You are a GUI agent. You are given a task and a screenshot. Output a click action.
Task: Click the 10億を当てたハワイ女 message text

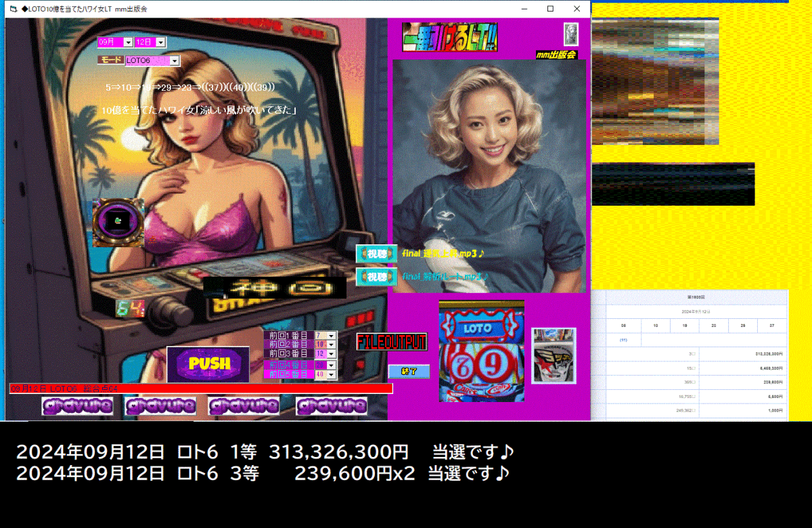tap(200, 110)
